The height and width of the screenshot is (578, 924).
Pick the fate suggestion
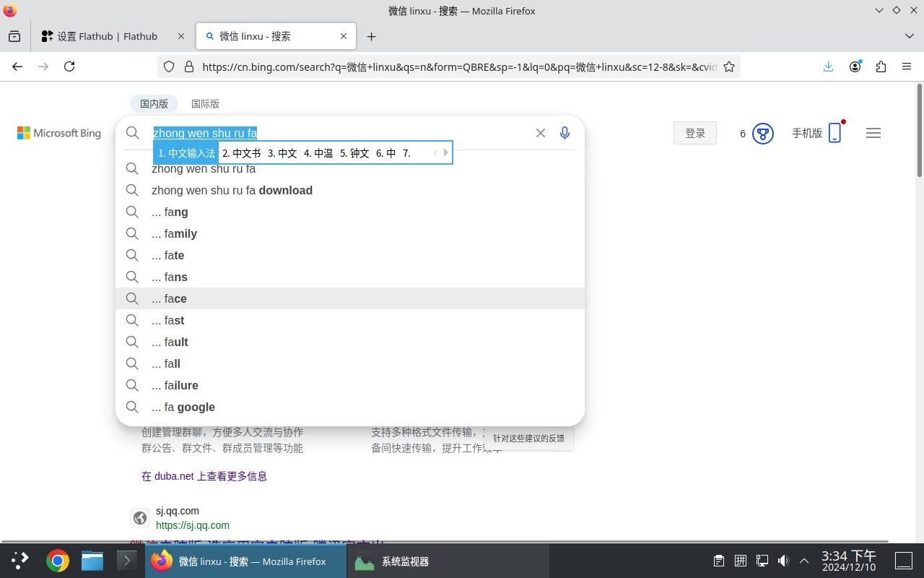tap(350, 255)
